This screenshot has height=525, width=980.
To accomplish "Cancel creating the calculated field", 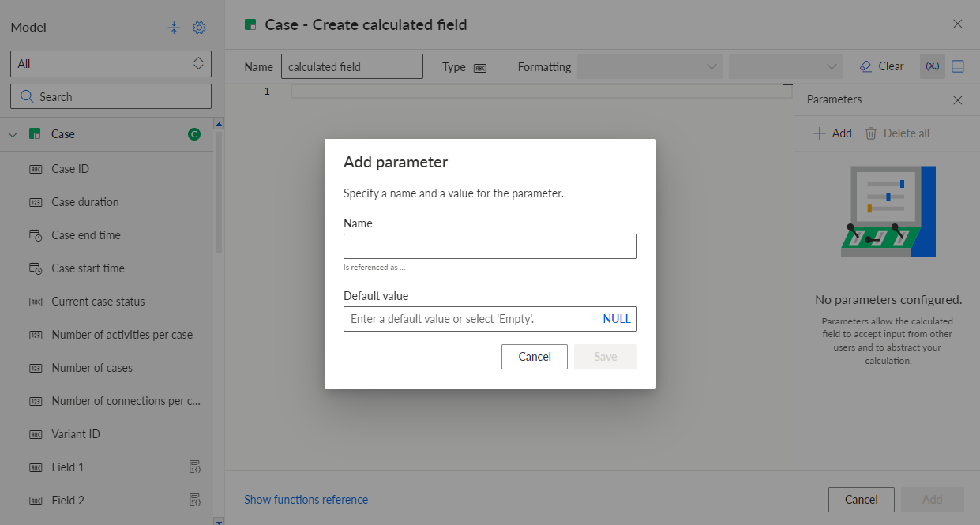I will coord(862,500).
